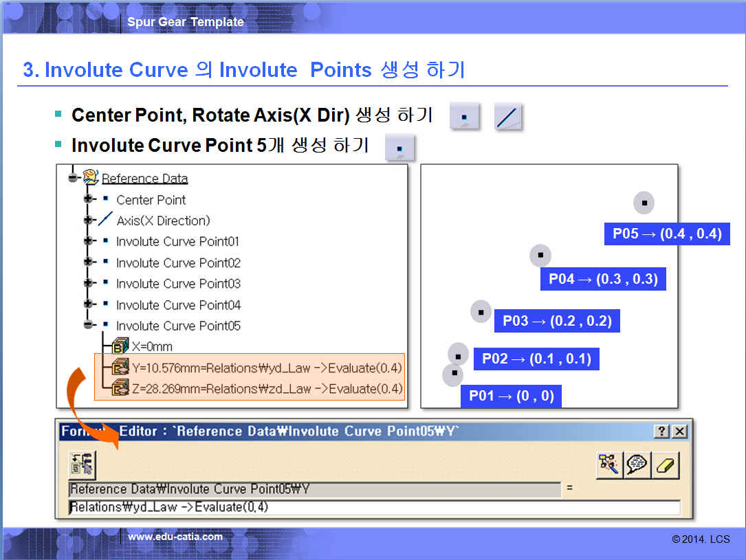Click the incremental tree icon in Formula Editor
Screen dimensions: 746x560
pyautogui.click(x=82, y=465)
